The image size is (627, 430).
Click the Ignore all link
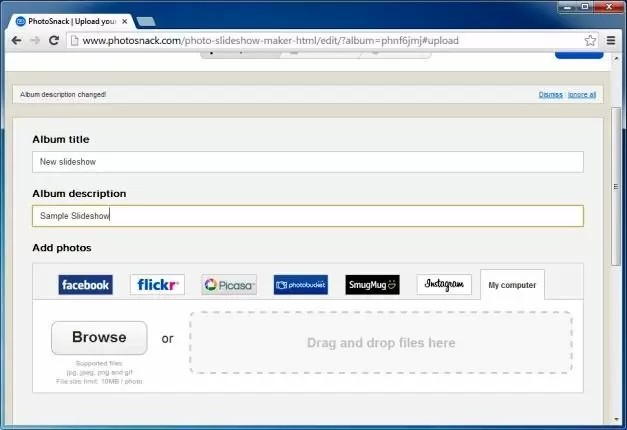(582, 95)
